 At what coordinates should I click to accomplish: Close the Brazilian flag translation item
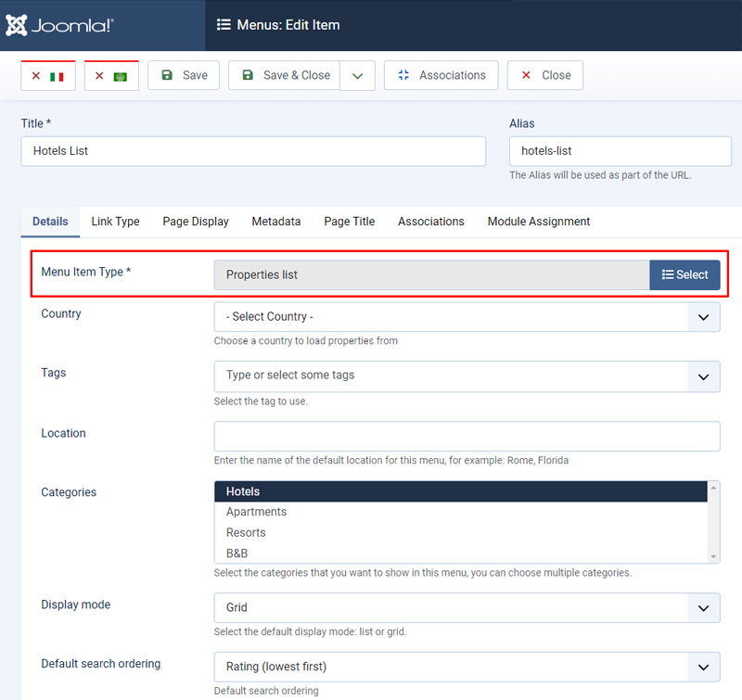click(111, 75)
